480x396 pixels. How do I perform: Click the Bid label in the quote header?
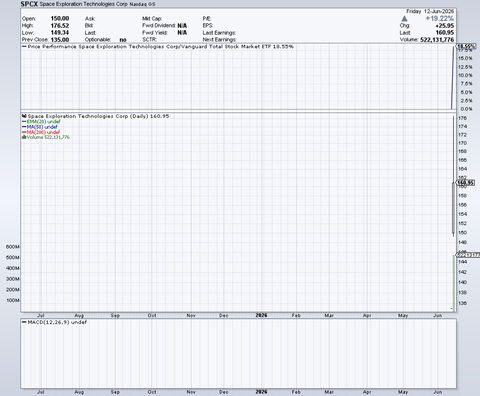tap(89, 26)
